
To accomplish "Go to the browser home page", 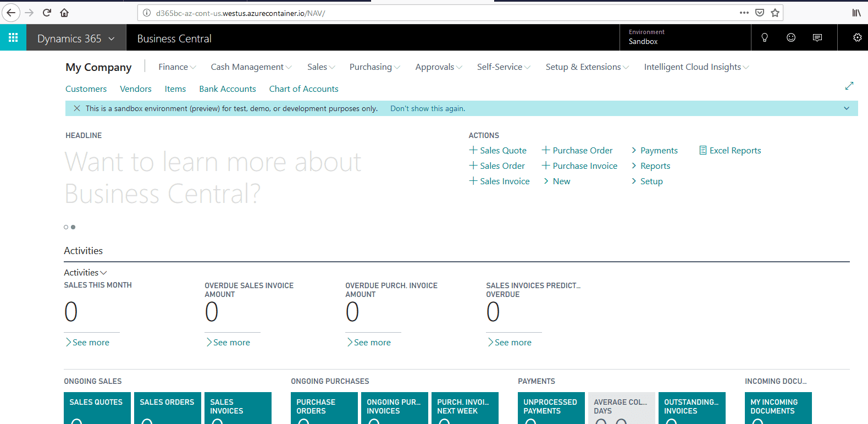I will pyautogui.click(x=64, y=13).
